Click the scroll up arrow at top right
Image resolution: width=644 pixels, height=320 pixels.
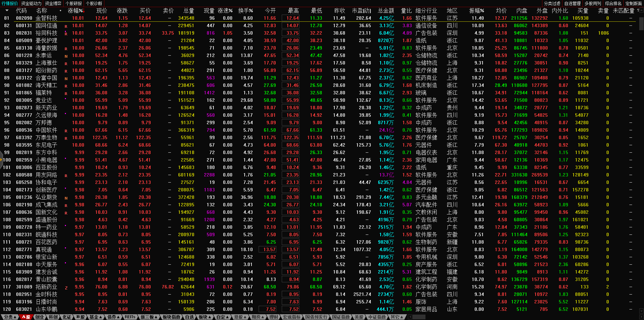pos(641,11)
